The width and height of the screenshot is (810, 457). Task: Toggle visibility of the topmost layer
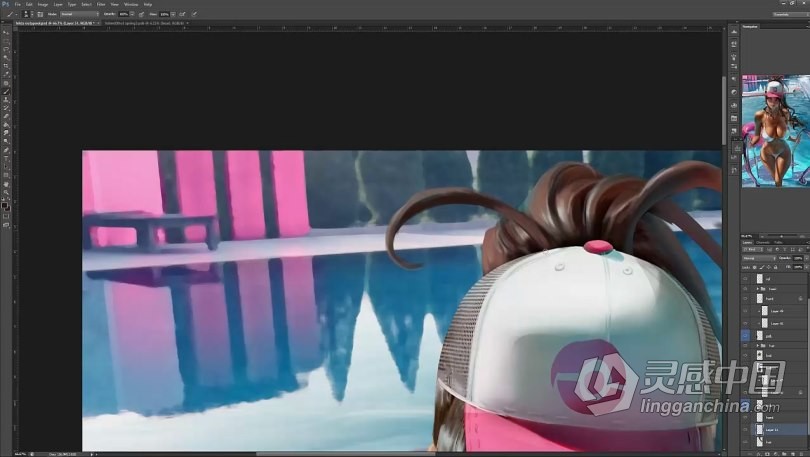(745, 279)
